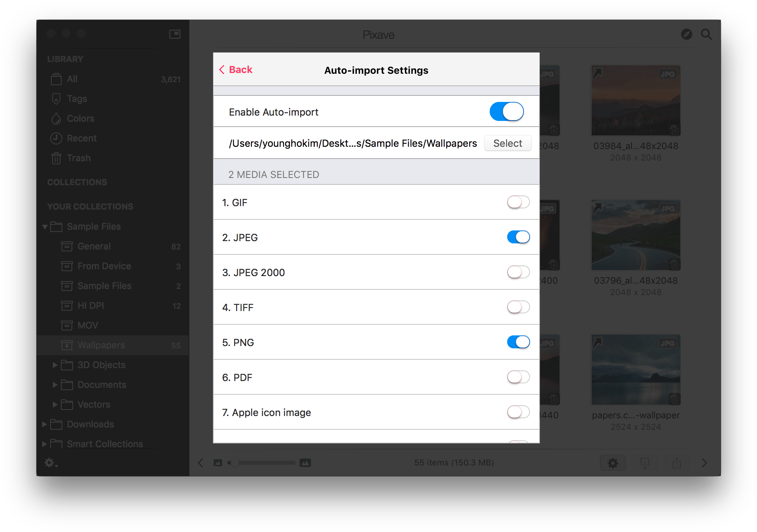This screenshot has width=757, height=532.
Task: Enable Apple icon image type
Action: pyautogui.click(x=518, y=412)
